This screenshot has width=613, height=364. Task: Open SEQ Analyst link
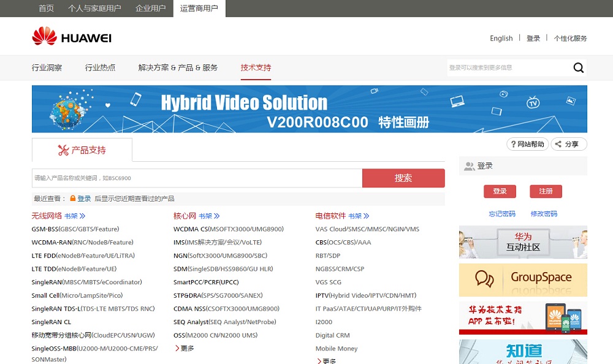225,322
